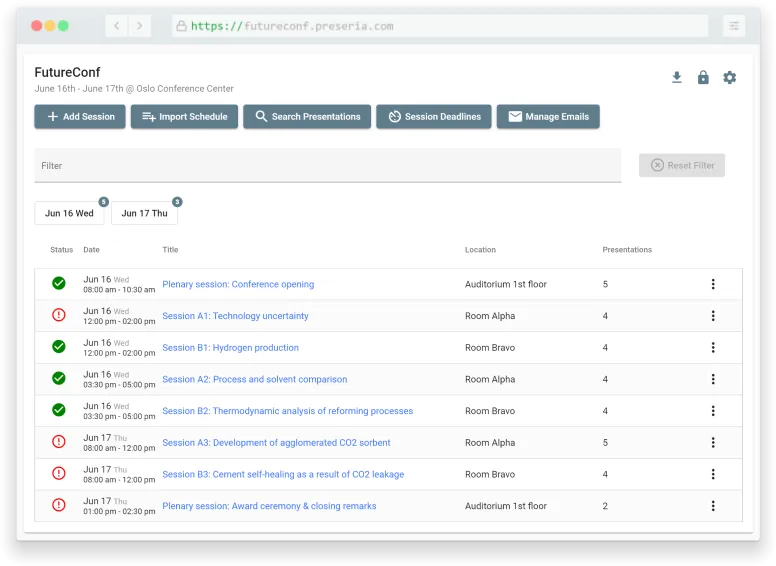Open Session B3: Cement self-healing link
Viewport: 776px width, 566px height.
[x=283, y=474]
